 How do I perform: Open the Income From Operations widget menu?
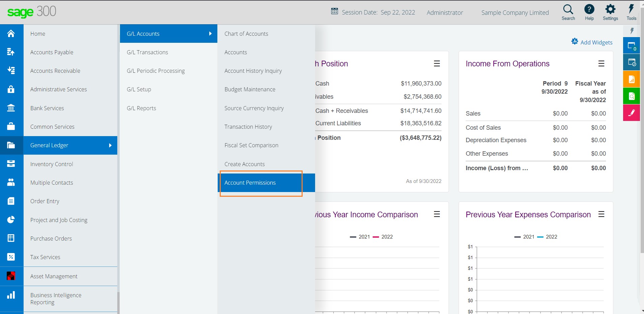pyautogui.click(x=601, y=63)
